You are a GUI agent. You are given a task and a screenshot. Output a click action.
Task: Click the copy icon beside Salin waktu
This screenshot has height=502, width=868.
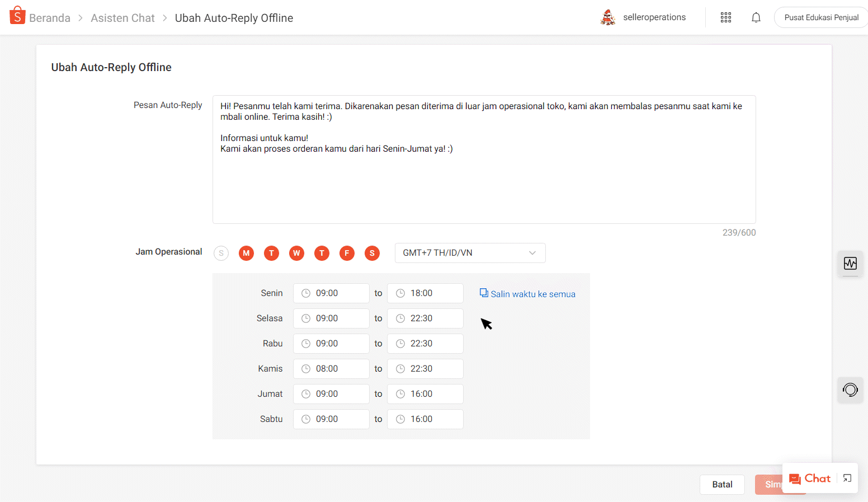484,293
